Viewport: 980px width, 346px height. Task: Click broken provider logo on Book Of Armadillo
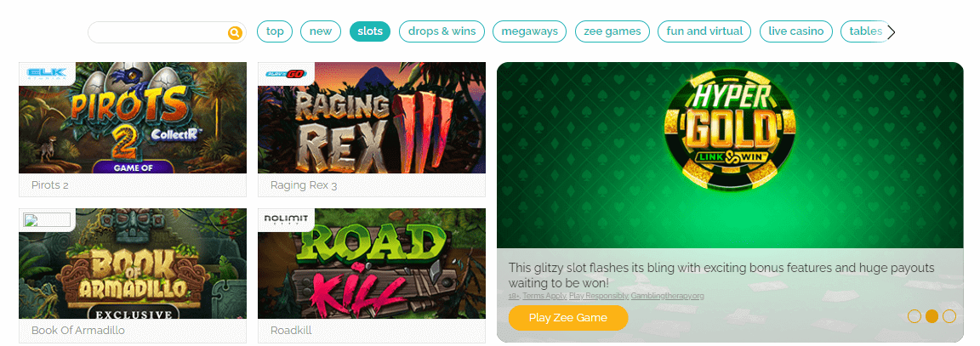47,220
